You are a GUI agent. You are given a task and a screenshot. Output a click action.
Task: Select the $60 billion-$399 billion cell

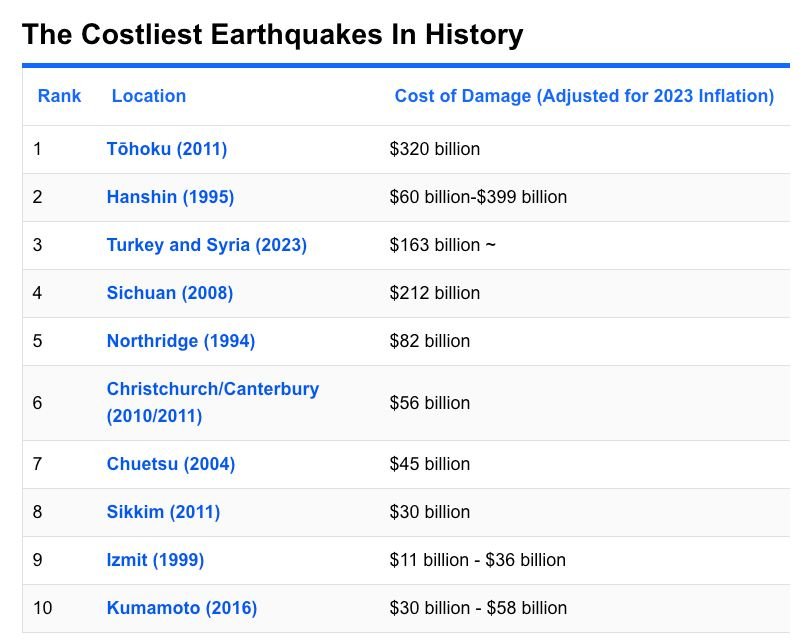point(478,197)
